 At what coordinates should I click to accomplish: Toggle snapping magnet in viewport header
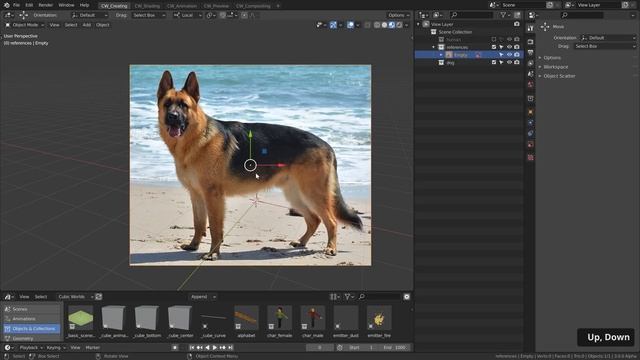coord(223,15)
